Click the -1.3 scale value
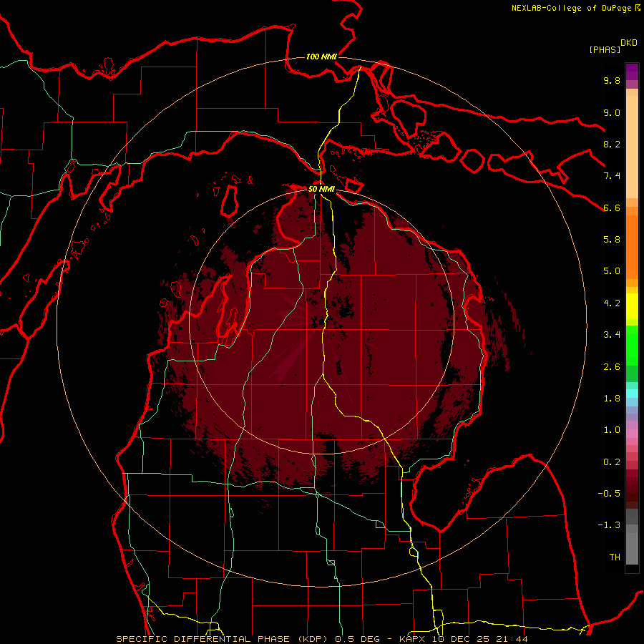The height and width of the screenshot is (644, 644). click(609, 525)
